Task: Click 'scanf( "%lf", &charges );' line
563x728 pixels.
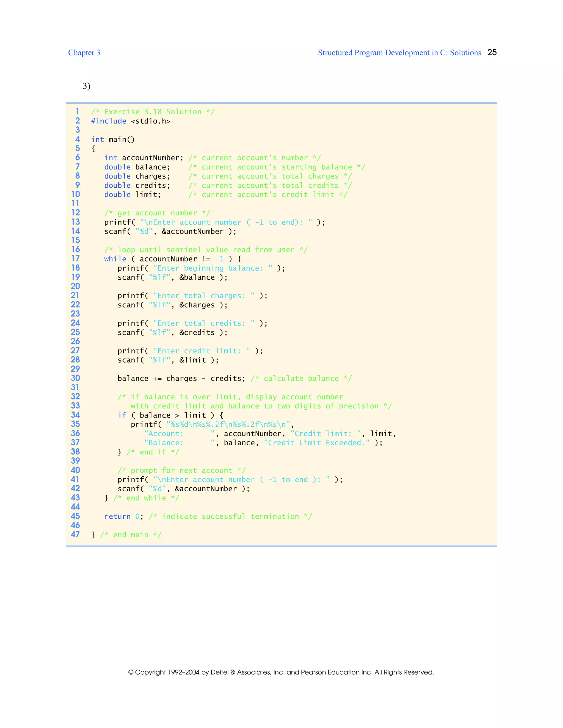Action: tap(172, 305)
